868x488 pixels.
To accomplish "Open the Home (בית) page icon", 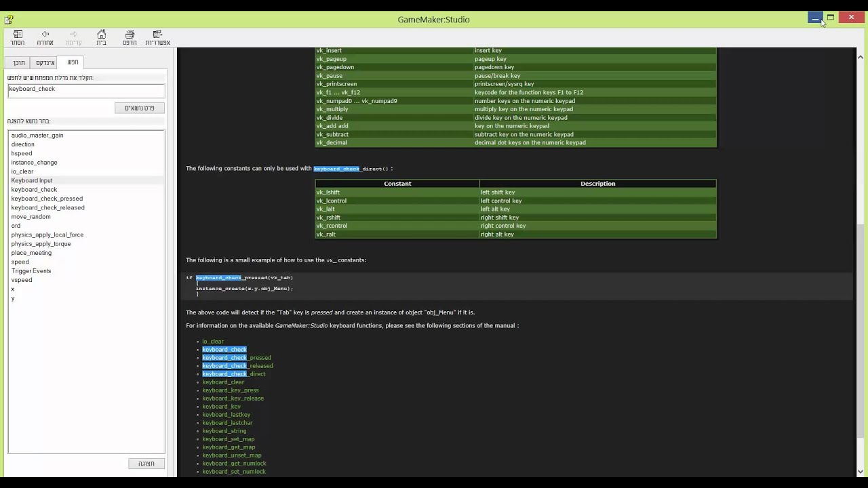I will (x=101, y=37).
